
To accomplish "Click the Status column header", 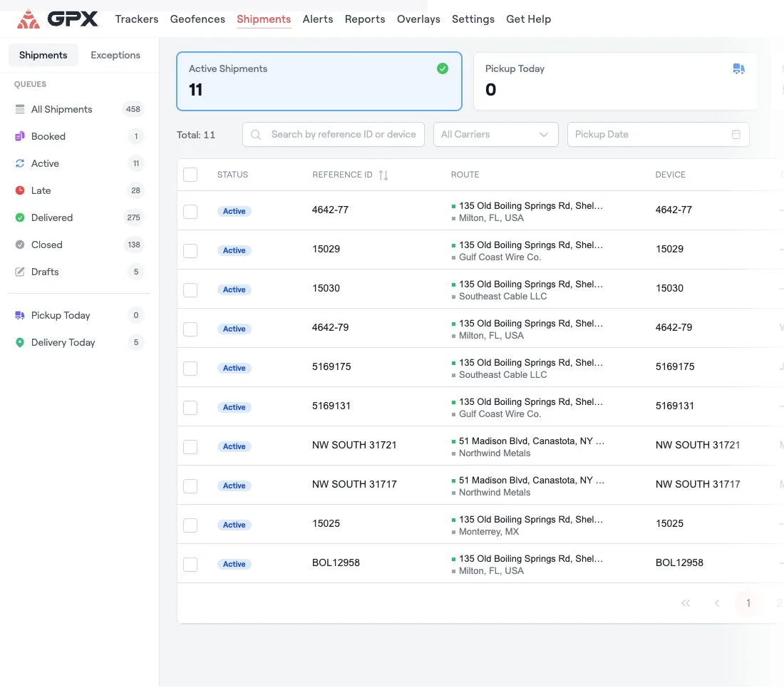I will point(232,175).
